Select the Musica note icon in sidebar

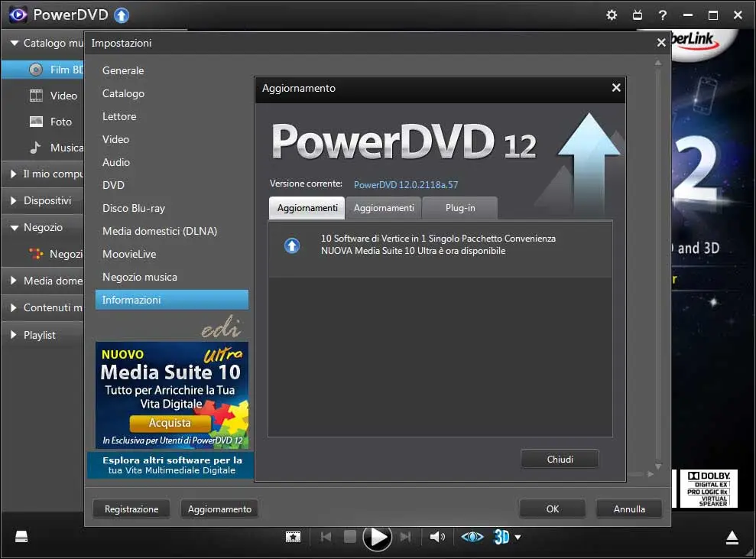(35, 147)
